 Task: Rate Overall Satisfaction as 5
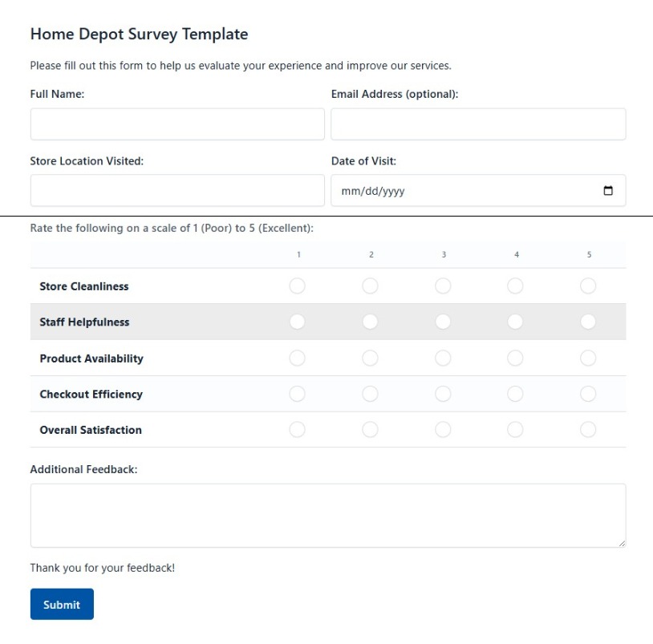(x=588, y=430)
